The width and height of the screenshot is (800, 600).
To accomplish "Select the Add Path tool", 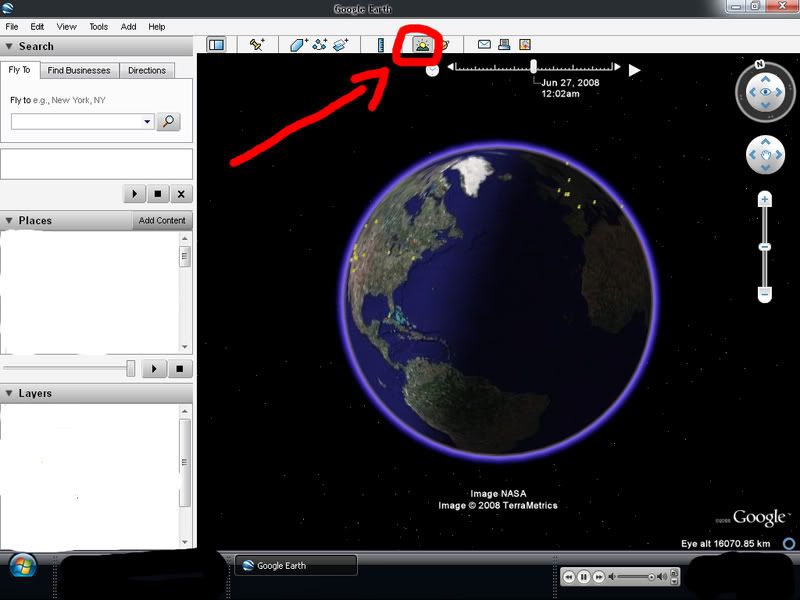I will (x=320, y=45).
